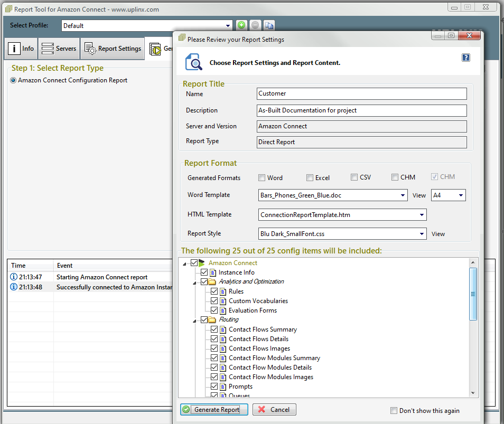
Task: Click the info icon beside 21:13:47
Action: pyautogui.click(x=14, y=277)
